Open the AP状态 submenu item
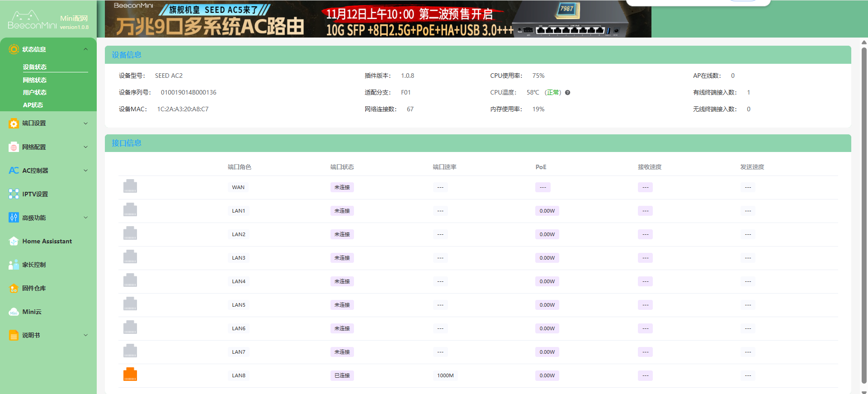The height and width of the screenshot is (394, 868). click(33, 105)
